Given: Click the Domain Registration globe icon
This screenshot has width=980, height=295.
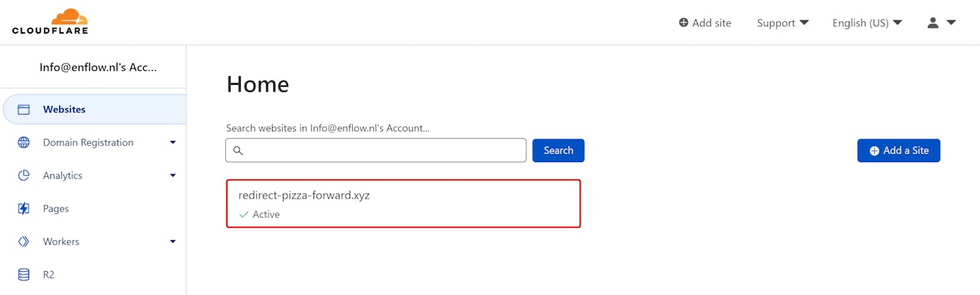Looking at the screenshot, I should [24, 142].
